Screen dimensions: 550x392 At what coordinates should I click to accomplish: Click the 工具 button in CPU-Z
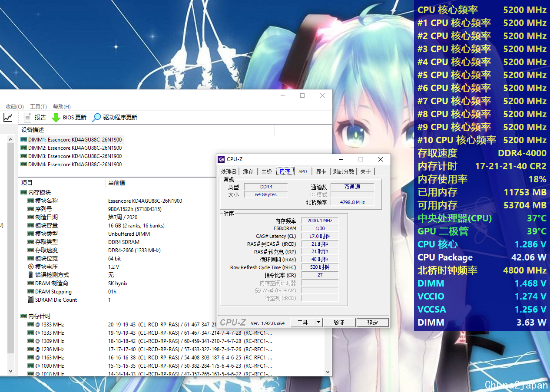(302, 323)
